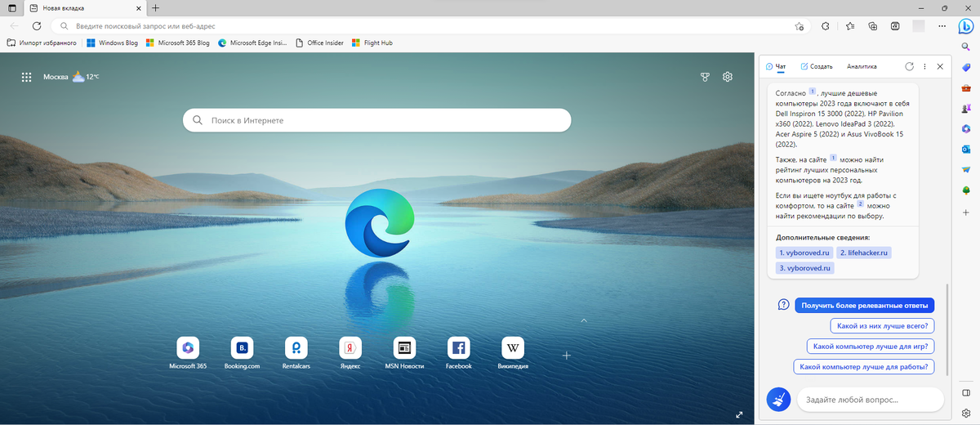
Task: Open the Microsoft 365 quick link tile
Action: 188,354
